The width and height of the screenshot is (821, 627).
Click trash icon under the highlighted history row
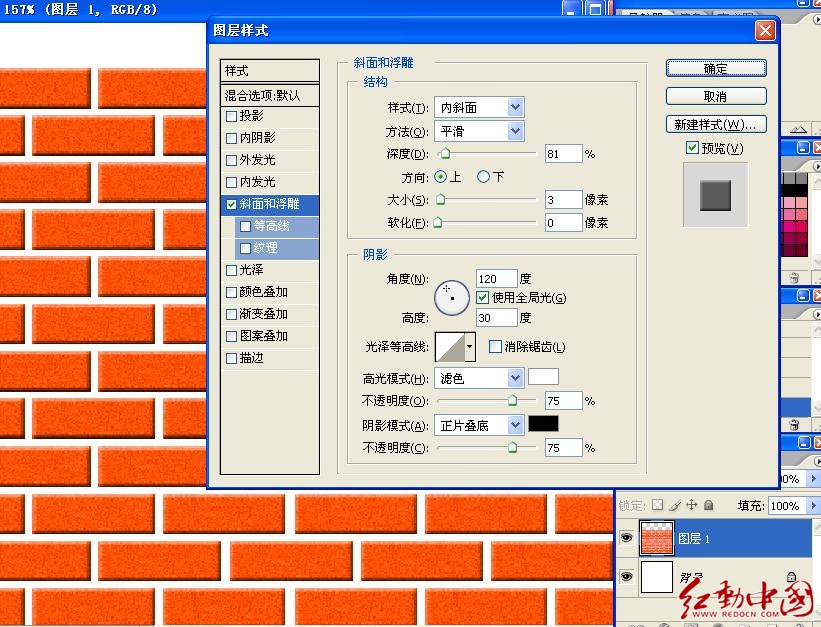(793, 424)
